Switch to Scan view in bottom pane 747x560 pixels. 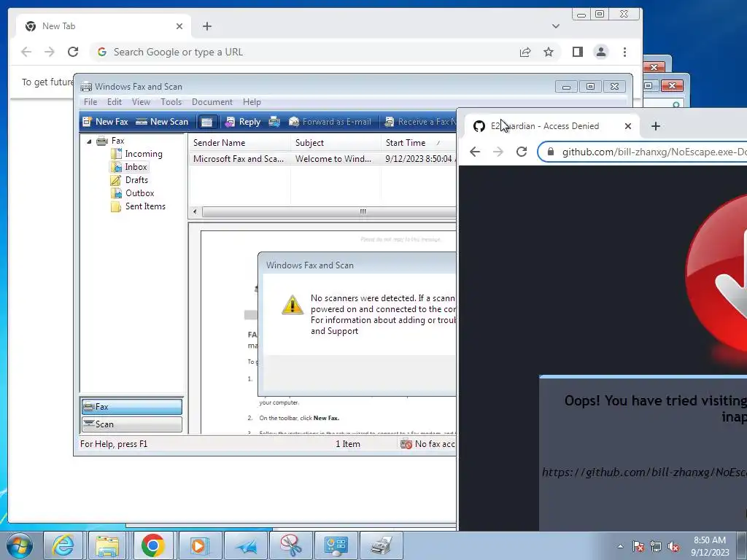tap(132, 424)
